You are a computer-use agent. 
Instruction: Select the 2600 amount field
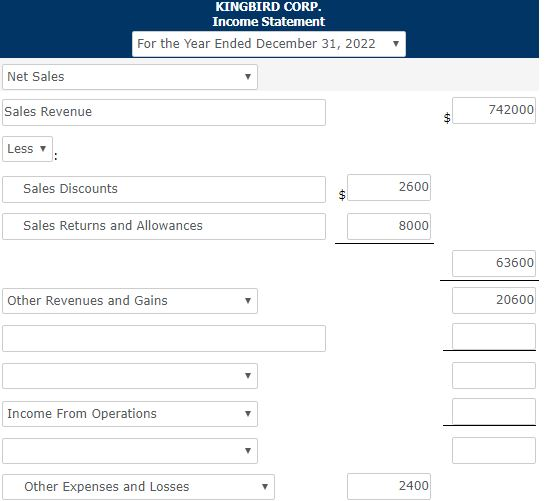(x=389, y=188)
